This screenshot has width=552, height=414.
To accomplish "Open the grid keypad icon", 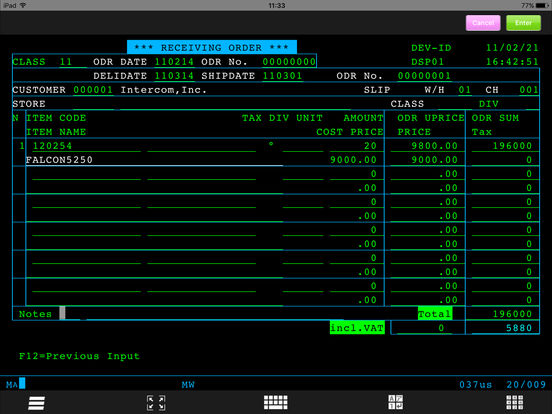I will [x=514, y=402].
